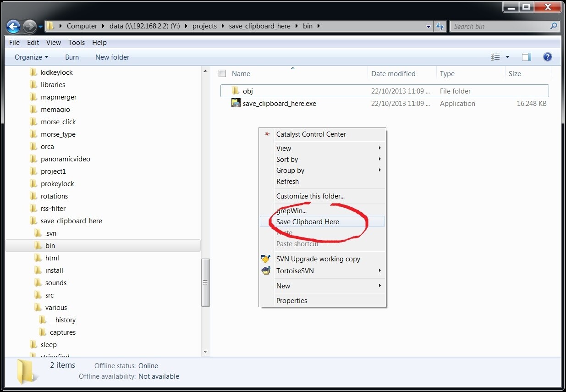Open the File menu
Viewport: 566px width, 392px height.
(x=14, y=42)
